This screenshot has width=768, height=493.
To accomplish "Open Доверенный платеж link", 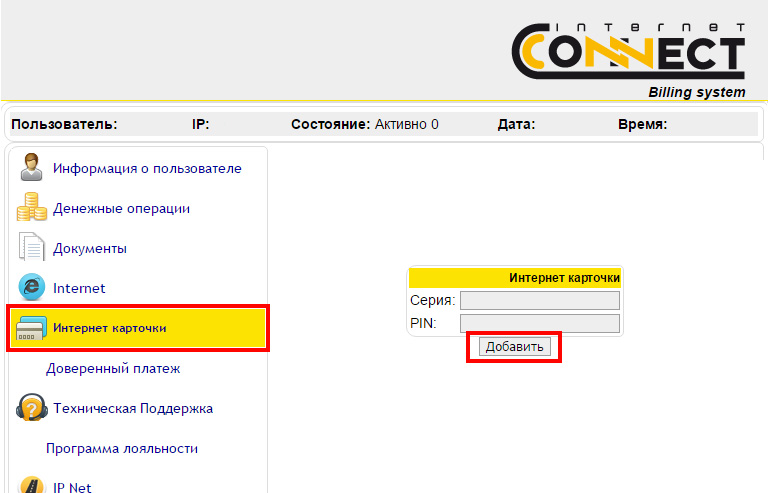I will [x=113, y=369].
